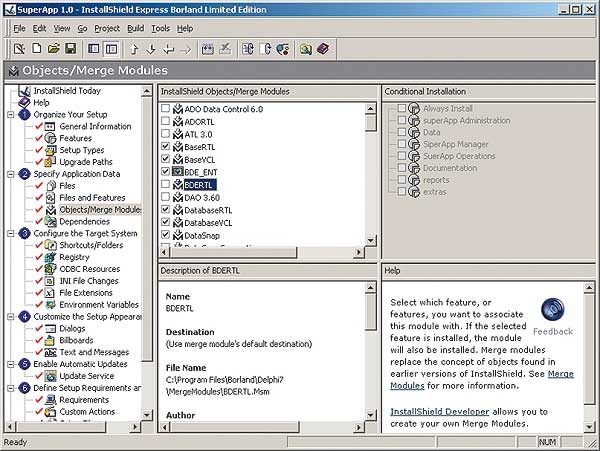Click scroll-right arrow of modules list
The height and width of the screenshot is (451, 600).
tap(359, 252)
